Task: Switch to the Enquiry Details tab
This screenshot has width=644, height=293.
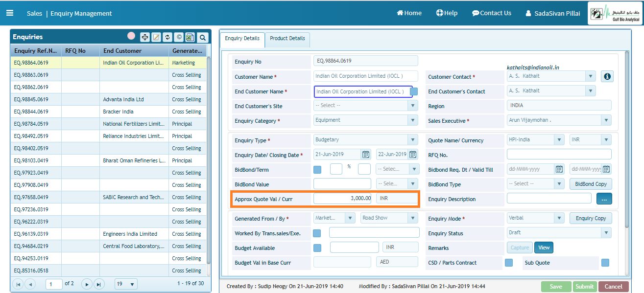Action: [x=242, y=39]
